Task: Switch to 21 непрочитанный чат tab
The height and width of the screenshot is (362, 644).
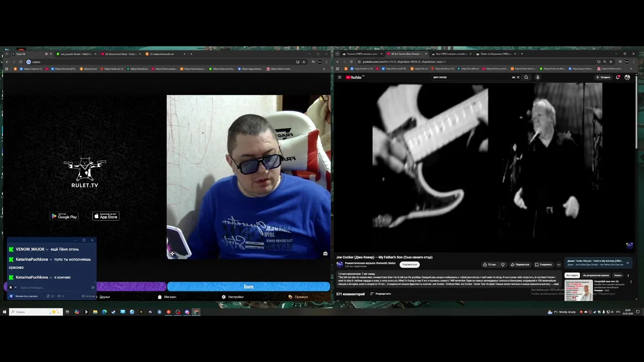Action: [165, 54]
